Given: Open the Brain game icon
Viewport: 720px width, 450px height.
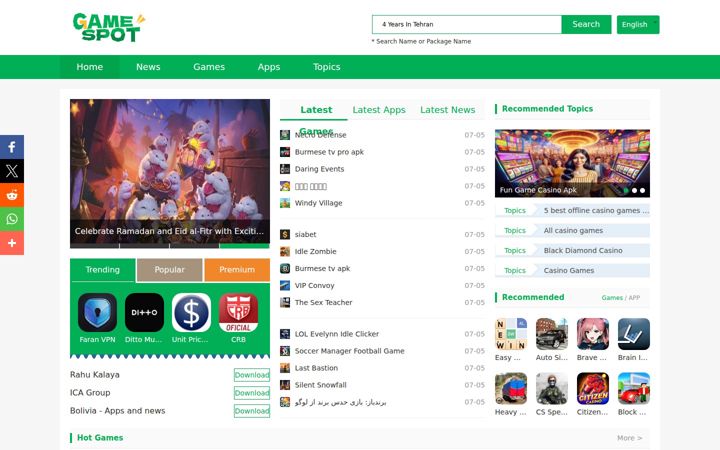Looking at the screenshot, I should click(634, 334).
